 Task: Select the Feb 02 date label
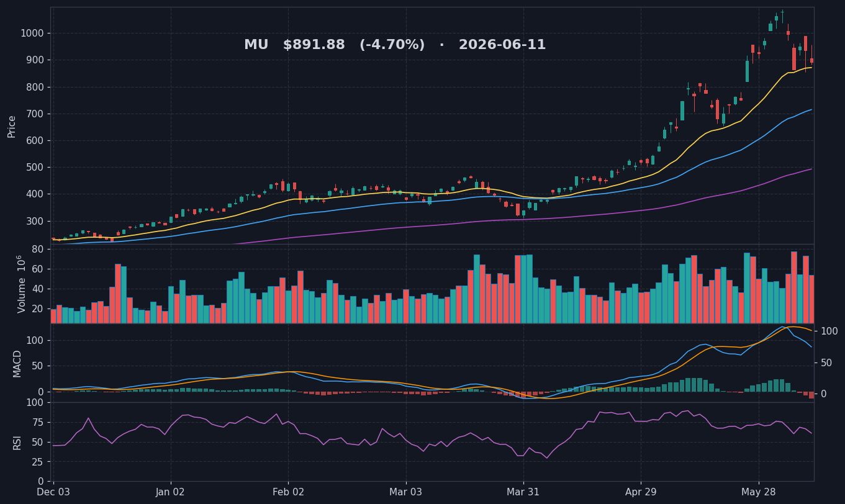point(289,492)
